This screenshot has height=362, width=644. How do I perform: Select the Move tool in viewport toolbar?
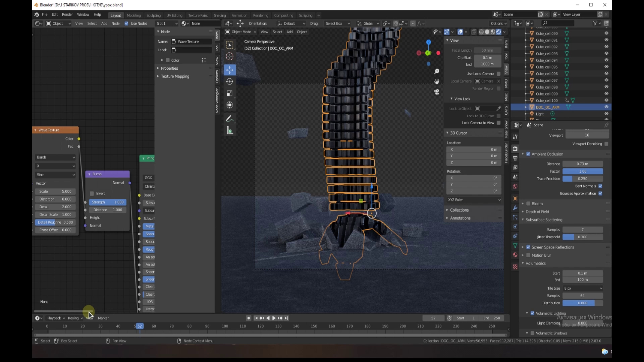point(230,70)
